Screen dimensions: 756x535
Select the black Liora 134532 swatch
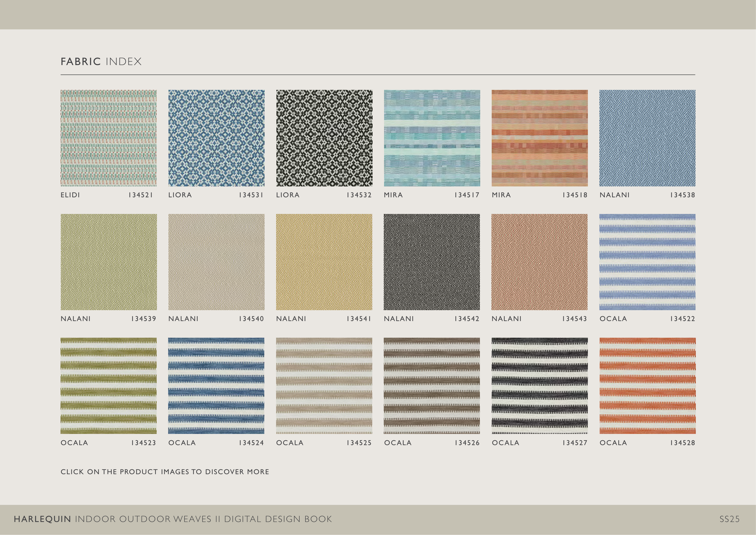coord(324,138)
